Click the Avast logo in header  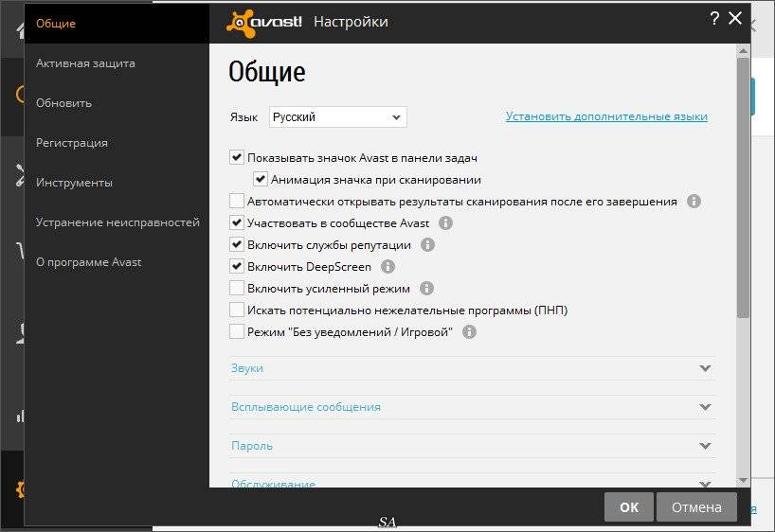[x=264, y=22]
